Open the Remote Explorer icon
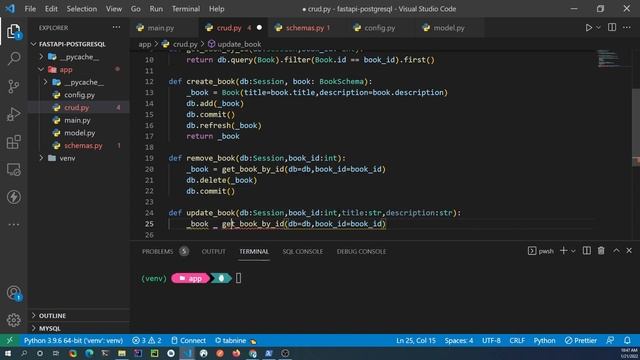 (x=13, y=169)
